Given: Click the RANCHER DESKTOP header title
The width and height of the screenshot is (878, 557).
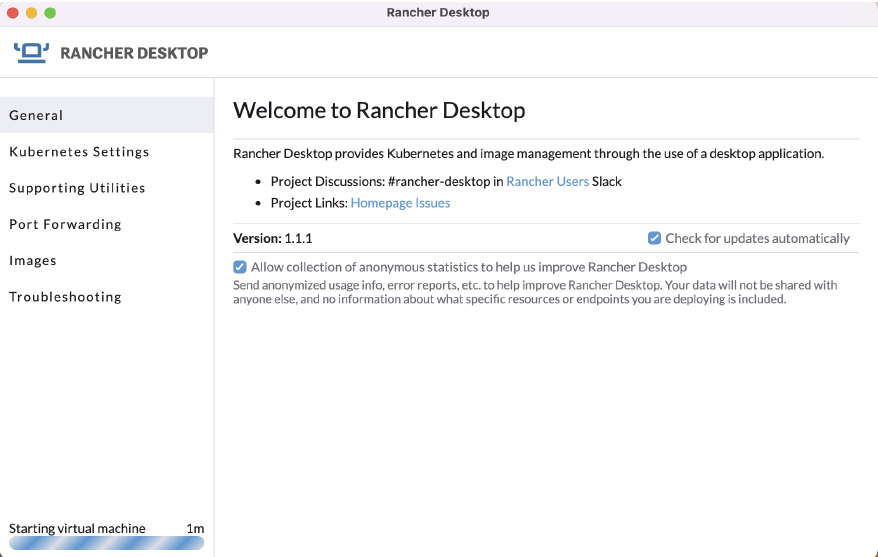Looking at the screenshot, I should point(134,53).
